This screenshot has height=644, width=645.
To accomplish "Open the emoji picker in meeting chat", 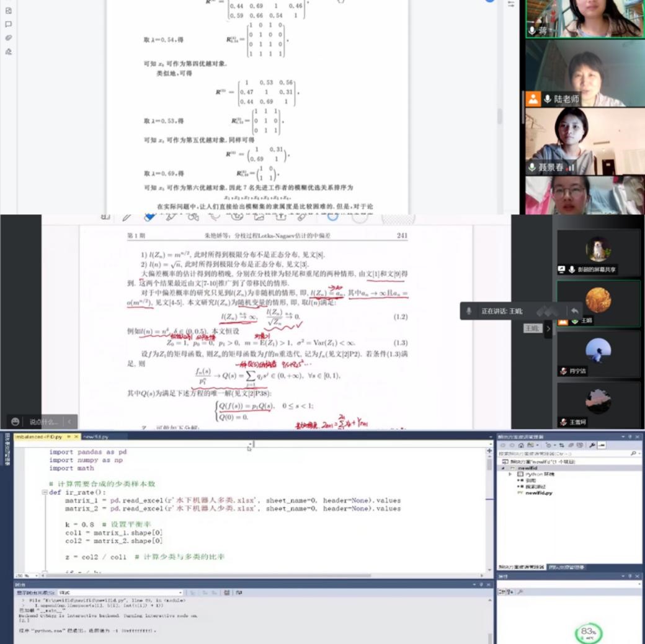I will pyautogui.click(x=16, y=421).
